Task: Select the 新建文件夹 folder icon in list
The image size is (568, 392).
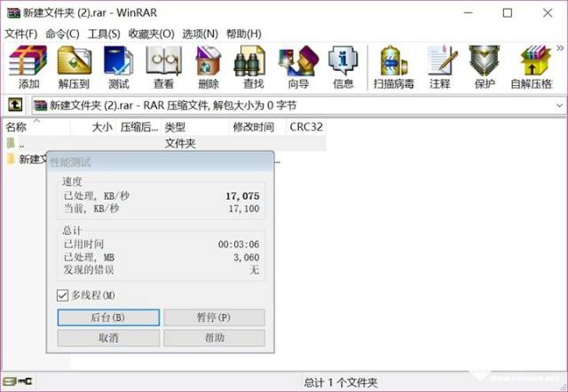Action: 12,159
